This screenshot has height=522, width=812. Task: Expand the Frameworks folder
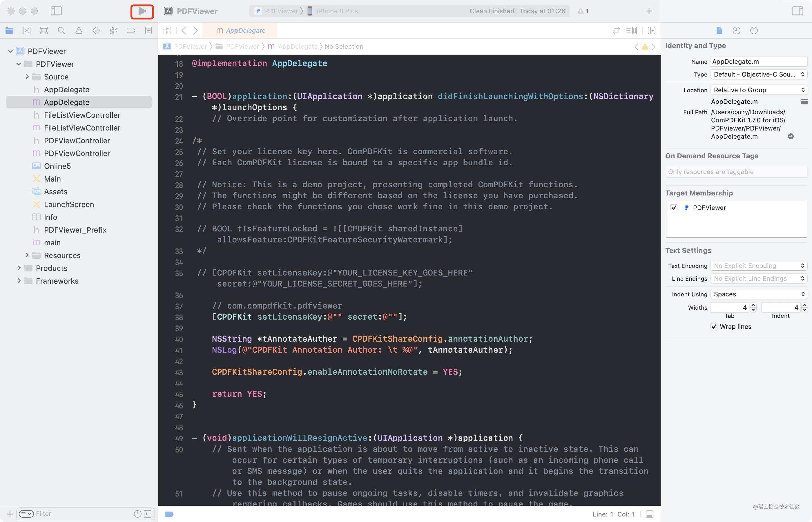19,281
